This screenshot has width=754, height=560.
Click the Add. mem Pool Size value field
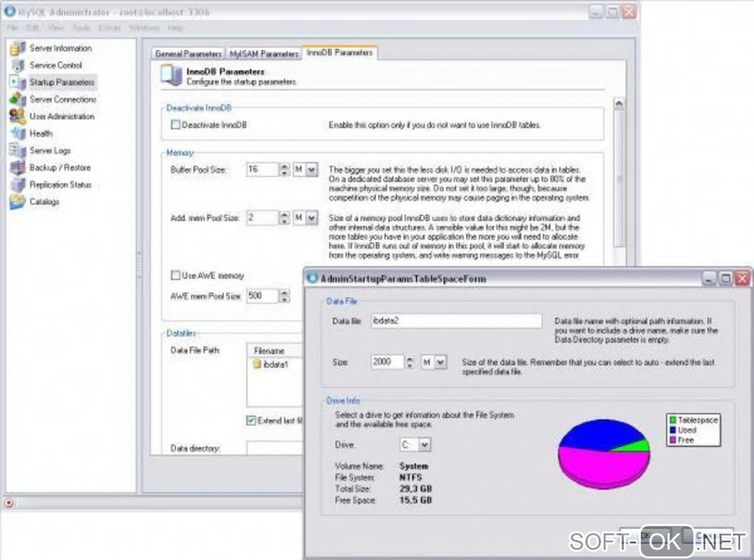point(262,218)
